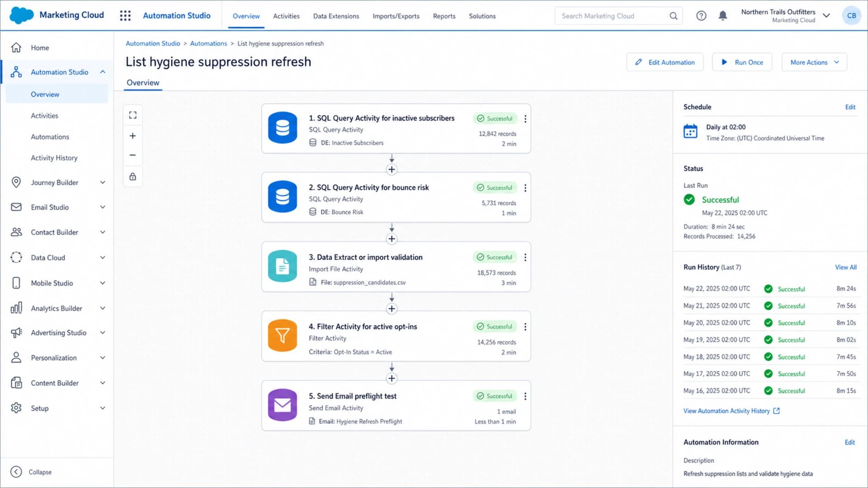Viewport: 868px width, 488px height.
Task: Switch to the Data Extensions tab
Action: 336,16
